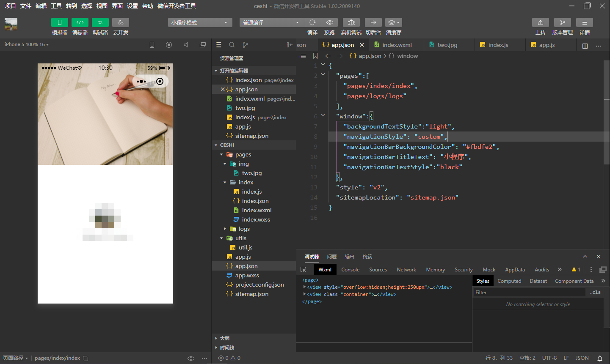Viewport: 610px width, 364px height.
Task: Open editor more actions menu
Action: tap(599, 46)
